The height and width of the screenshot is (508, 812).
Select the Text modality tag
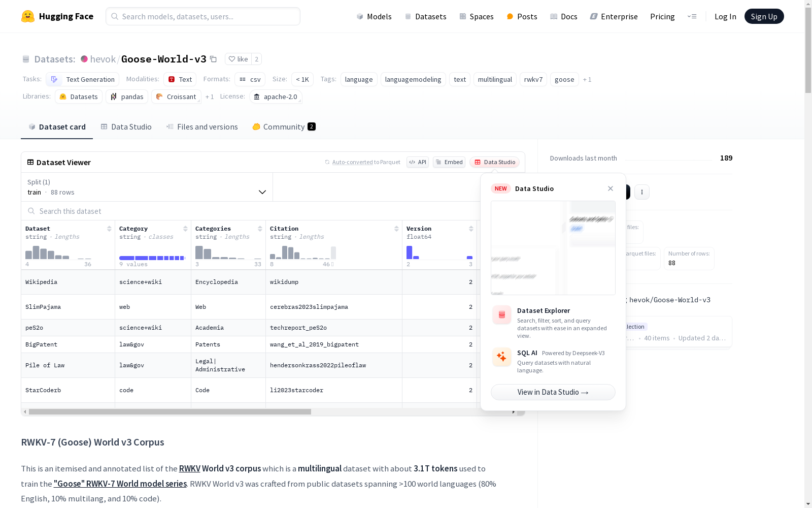tap(180, 79)
